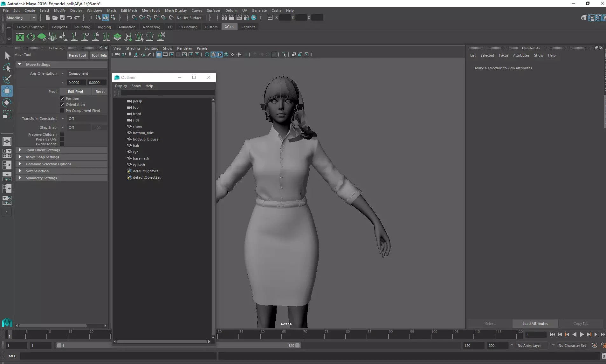Click the range slider end handle at 120
This screenshot has width=606, height=364.
(298, 346)
